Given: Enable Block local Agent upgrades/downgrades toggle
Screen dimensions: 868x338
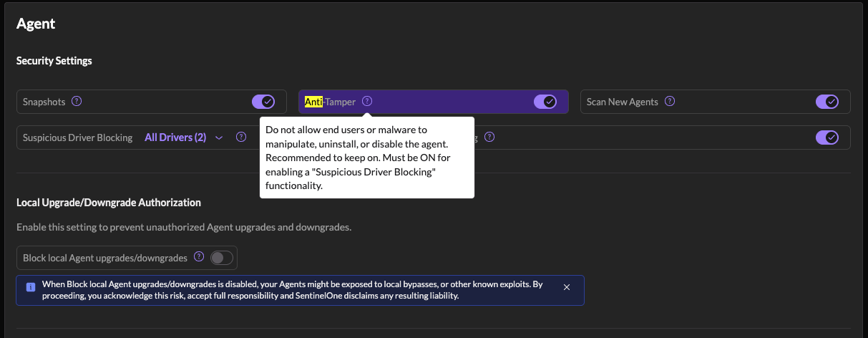Looking at the screenshot, I should click(x=221, y=258).
